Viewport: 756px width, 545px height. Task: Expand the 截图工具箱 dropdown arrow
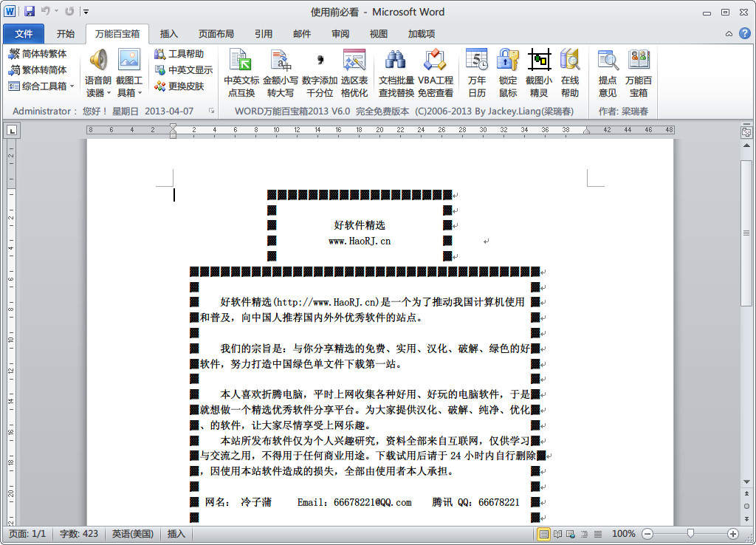tap(140, 93)
